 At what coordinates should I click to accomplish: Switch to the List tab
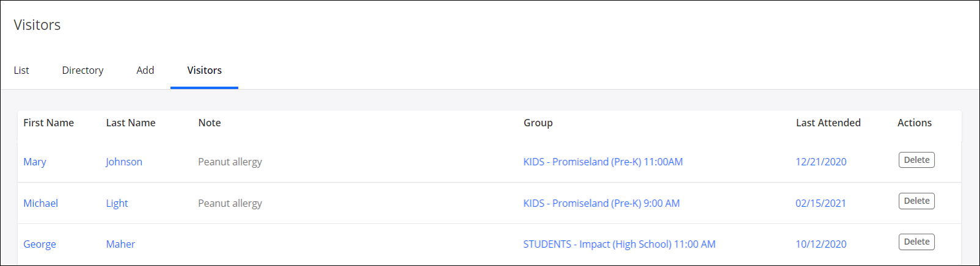coord(21,70)
